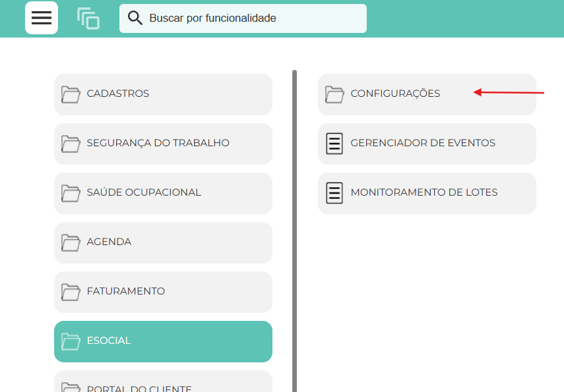Click folder icon beside SAÚDE OCUPACIONAL
Image resolution: width=564 pixels, height=392 pixels.
tap(71, 193)
